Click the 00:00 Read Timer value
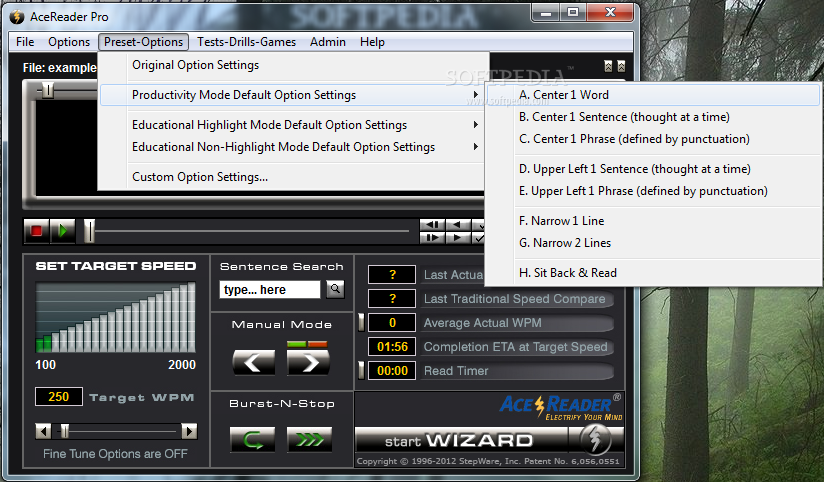824x482 pixels. tap(392, 371)
